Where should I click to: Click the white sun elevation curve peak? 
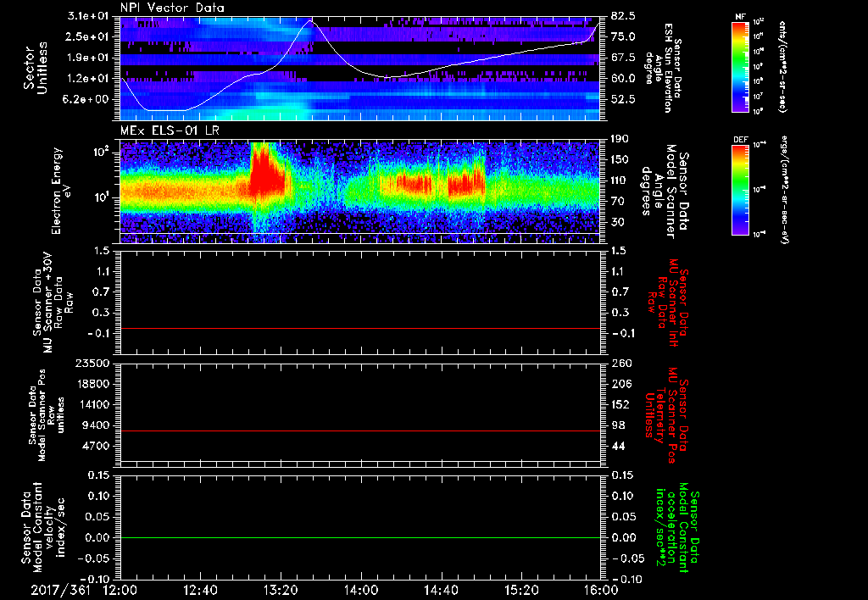click(309, 21)
